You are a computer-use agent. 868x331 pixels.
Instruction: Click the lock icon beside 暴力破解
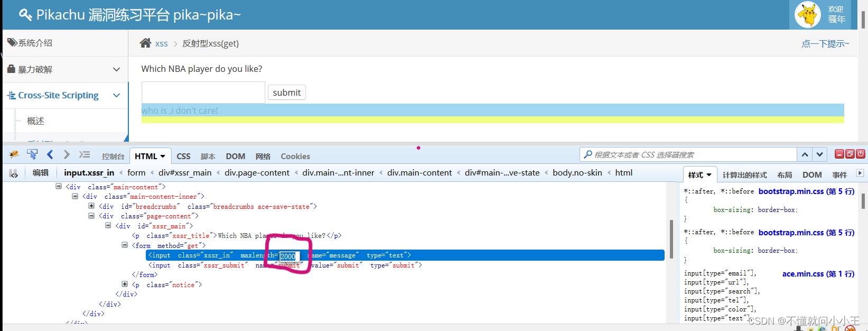coord(11,69)
